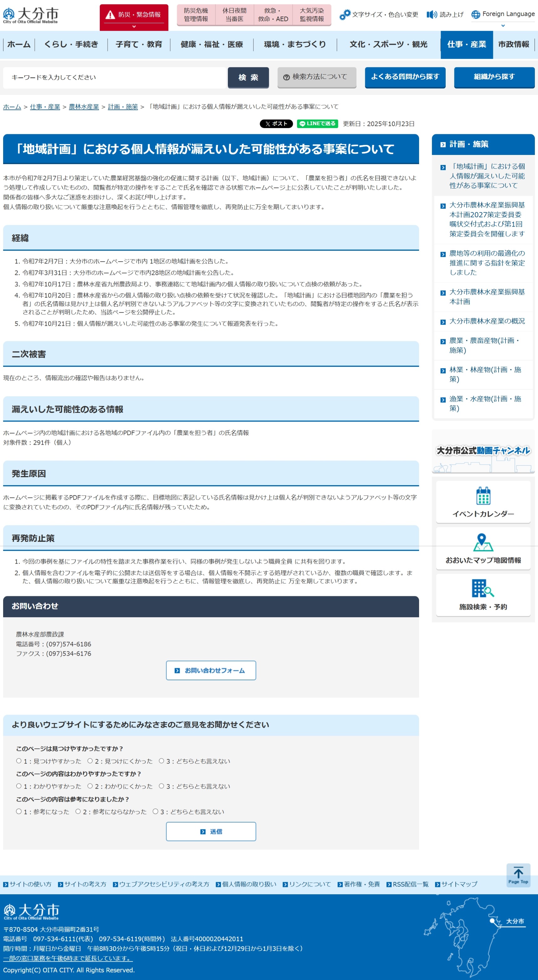This screenshot has height=980, width=538.
Task: Select '1: 見つけやすかった' radio option
Action: pyautogui.click(x=19, y=761)
